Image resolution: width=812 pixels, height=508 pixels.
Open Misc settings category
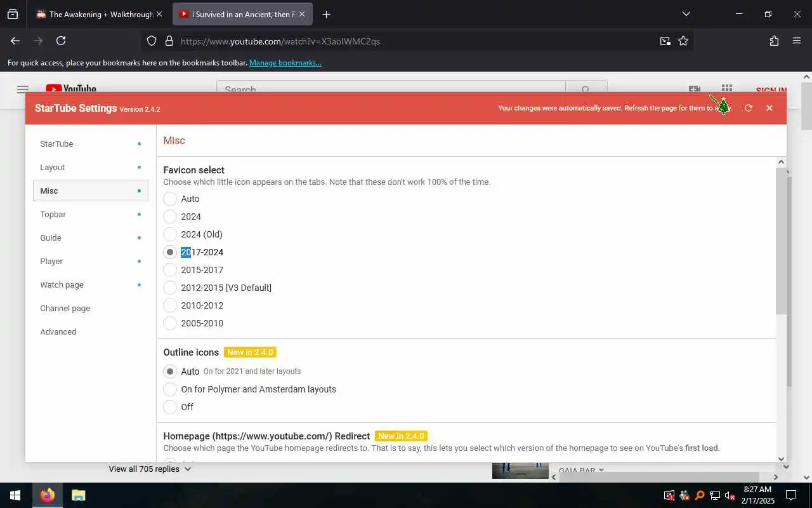click(x=90, y=190)
